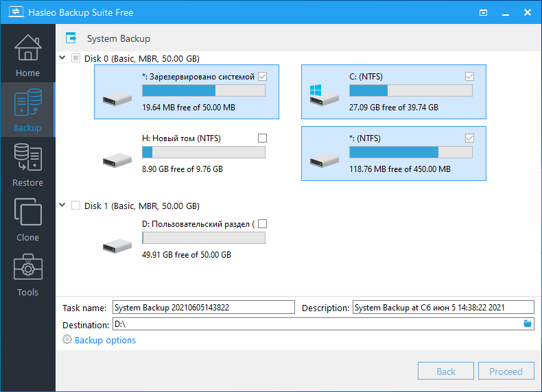This screenshot has width=542, height=392.
Task: Check the H: Новый том checkbox
Action: tap(262, 138)
